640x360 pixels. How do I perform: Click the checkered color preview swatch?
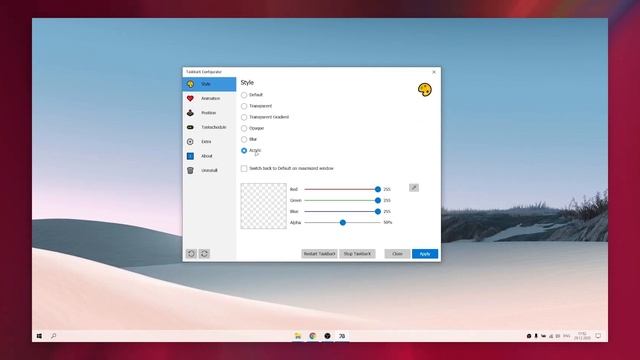pos(264,206)
